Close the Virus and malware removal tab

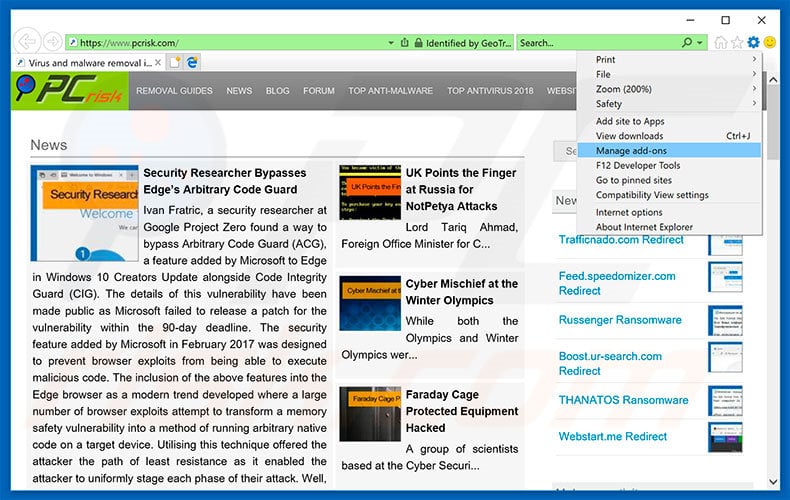pyautogui.click(x=158, y=62)
